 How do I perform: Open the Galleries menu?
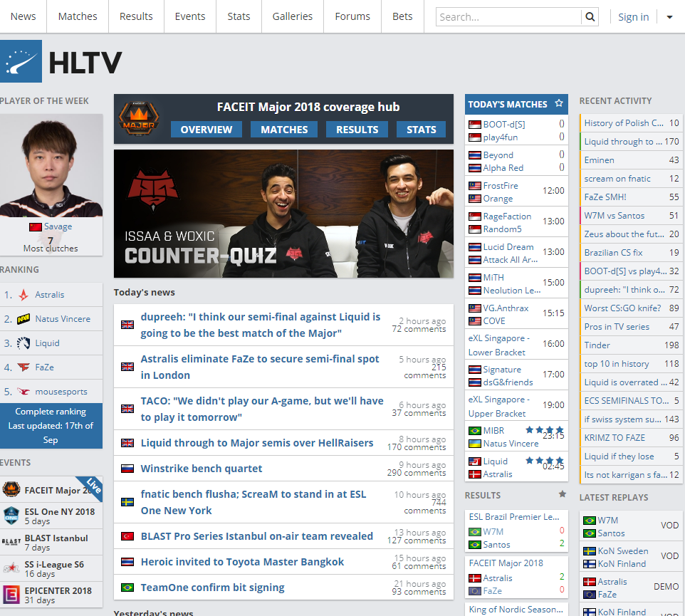[x=293, y=16]
